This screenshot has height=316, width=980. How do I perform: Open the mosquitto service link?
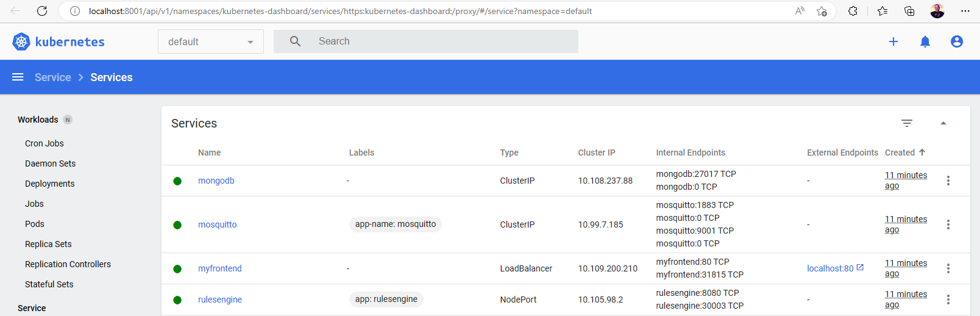pos(218,224)
